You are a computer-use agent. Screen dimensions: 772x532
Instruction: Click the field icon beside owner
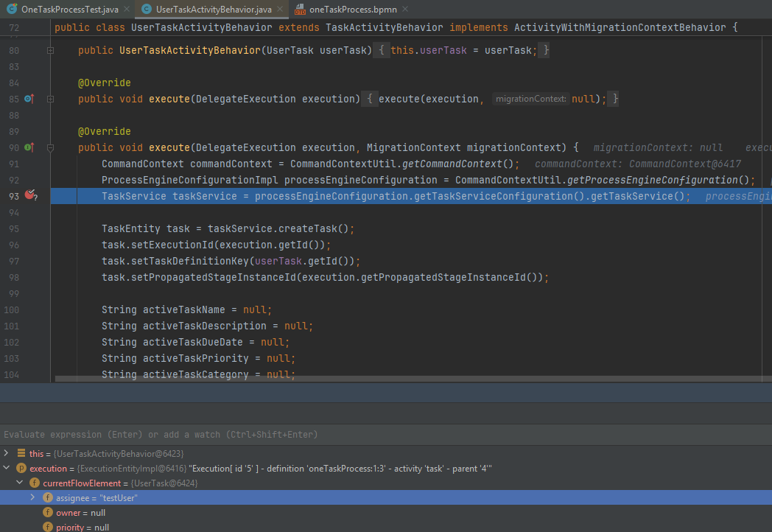pyautogui.click(x=48, y=512)
